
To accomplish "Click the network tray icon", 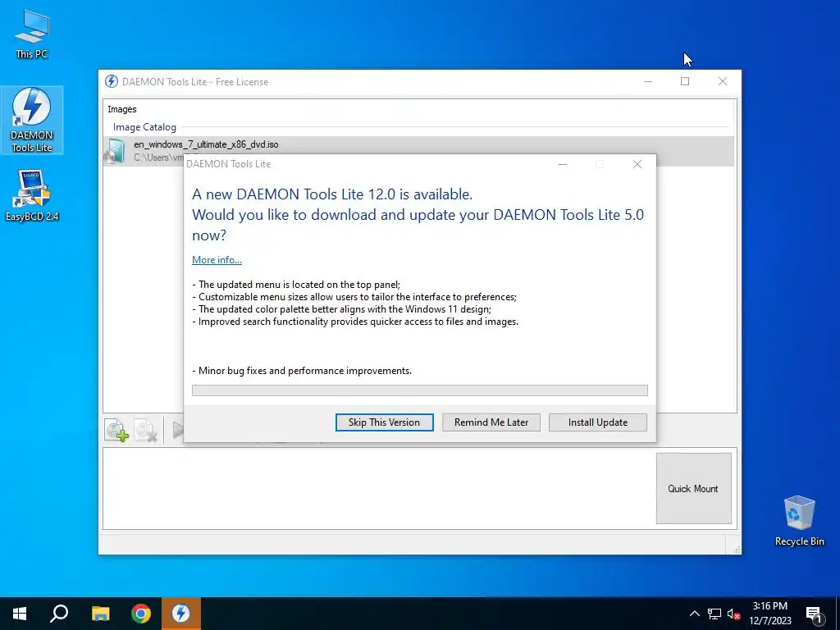I will pyautogui.click(x=714, y=614).
